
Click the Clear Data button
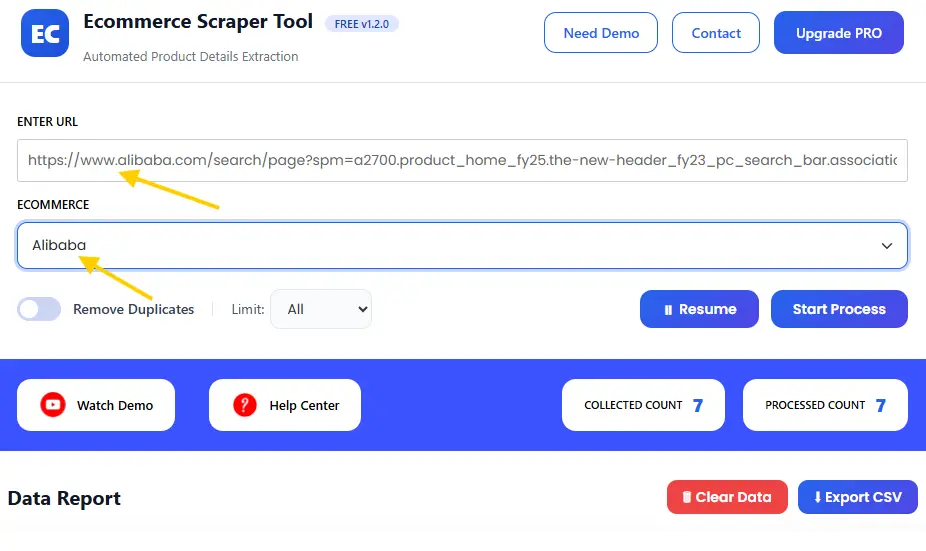click(727, 497)
